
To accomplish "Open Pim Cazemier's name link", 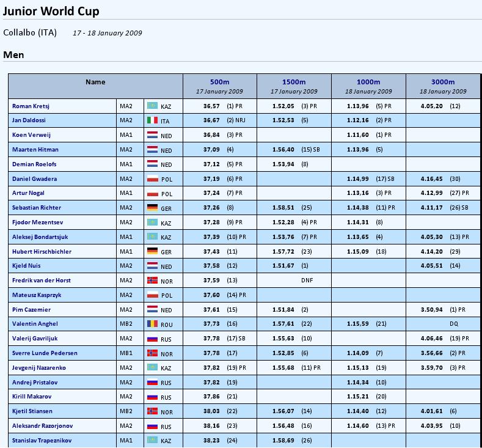I will tap(31, 310).
